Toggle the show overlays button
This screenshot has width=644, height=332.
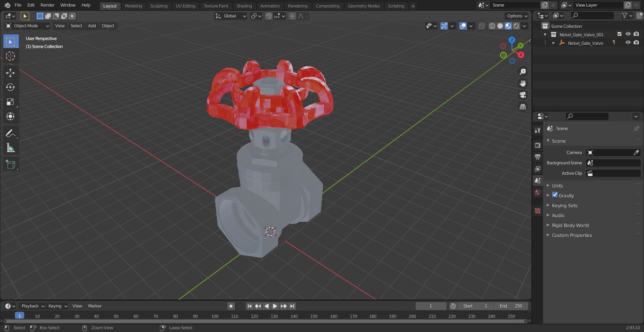[x=463, y=26]
